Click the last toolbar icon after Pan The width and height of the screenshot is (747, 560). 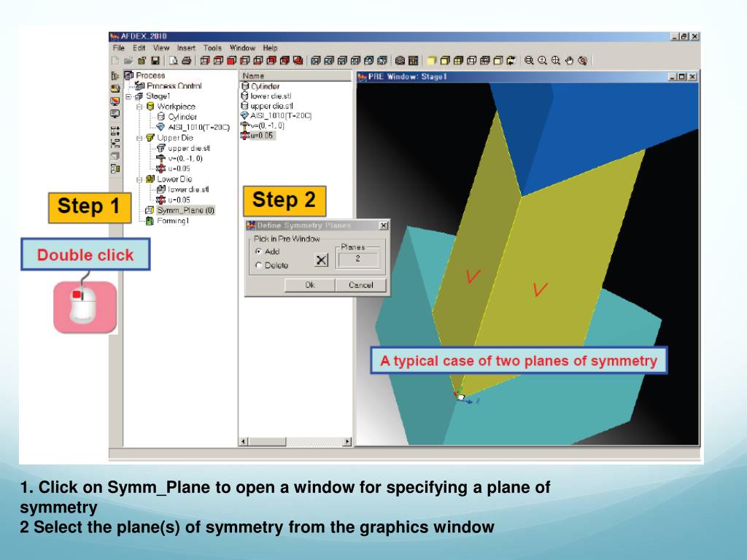click(582, 61)
